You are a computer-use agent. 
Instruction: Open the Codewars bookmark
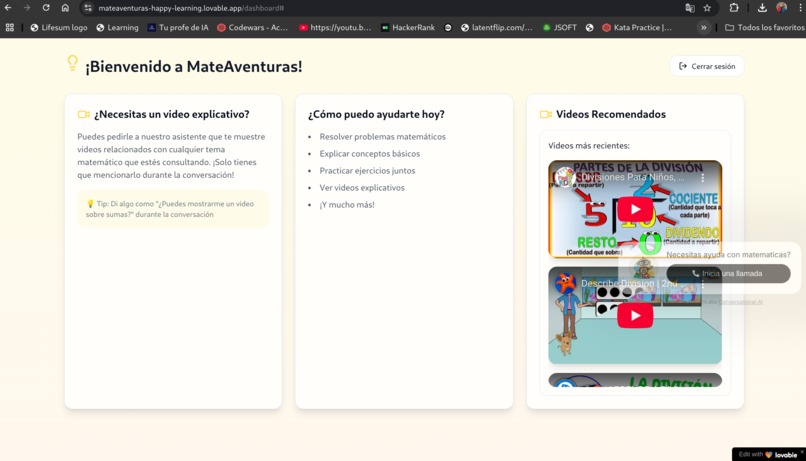tap(252, 28)
